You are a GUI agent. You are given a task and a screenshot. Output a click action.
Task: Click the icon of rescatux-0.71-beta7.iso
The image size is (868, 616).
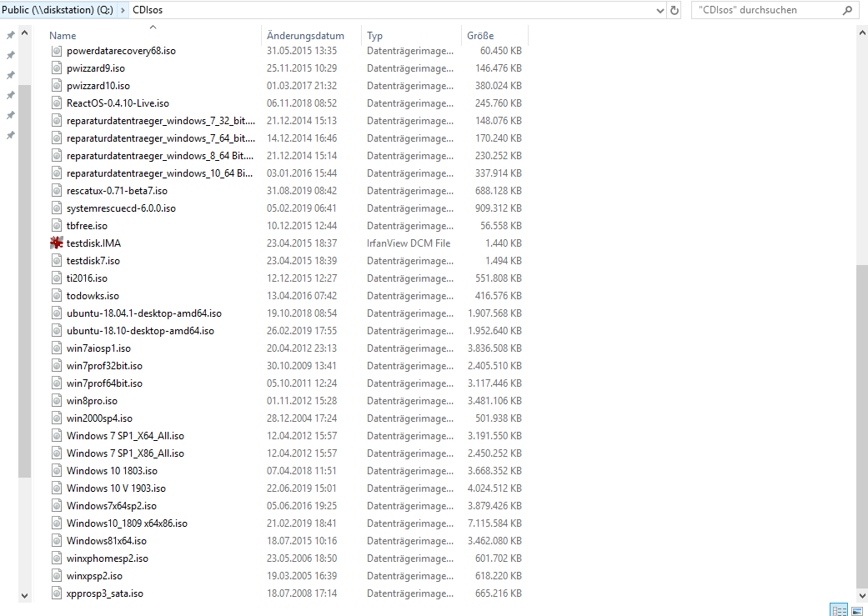(57, 190)
